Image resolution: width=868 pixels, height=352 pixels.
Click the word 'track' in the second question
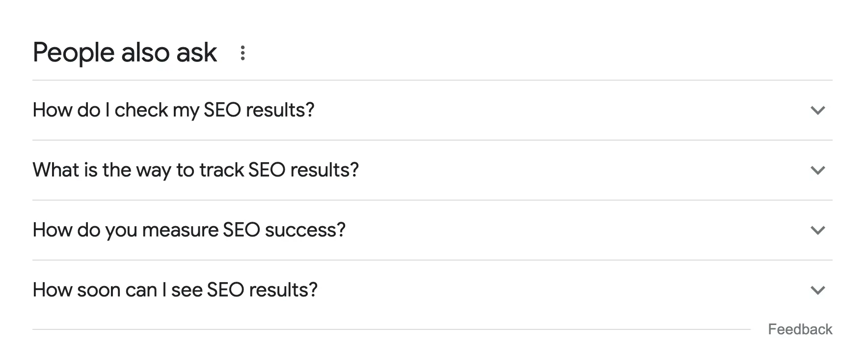(221, 170)
